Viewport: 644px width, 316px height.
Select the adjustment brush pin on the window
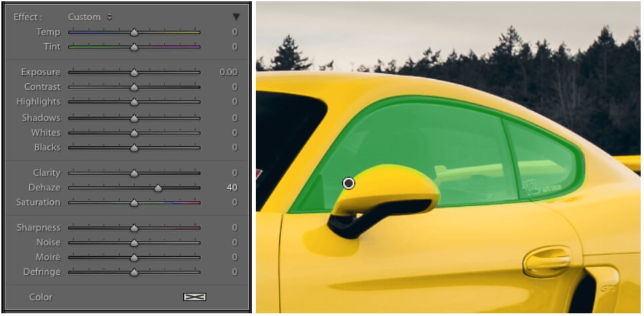click(349, 184)
